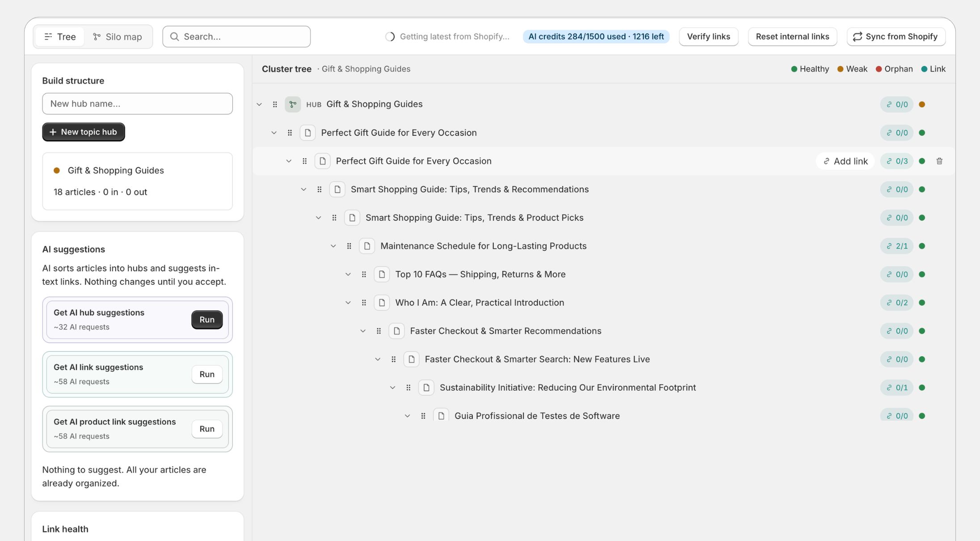
Task: Collapse the Gift & Shopping Guides hub row
Action: coord(259,104)
